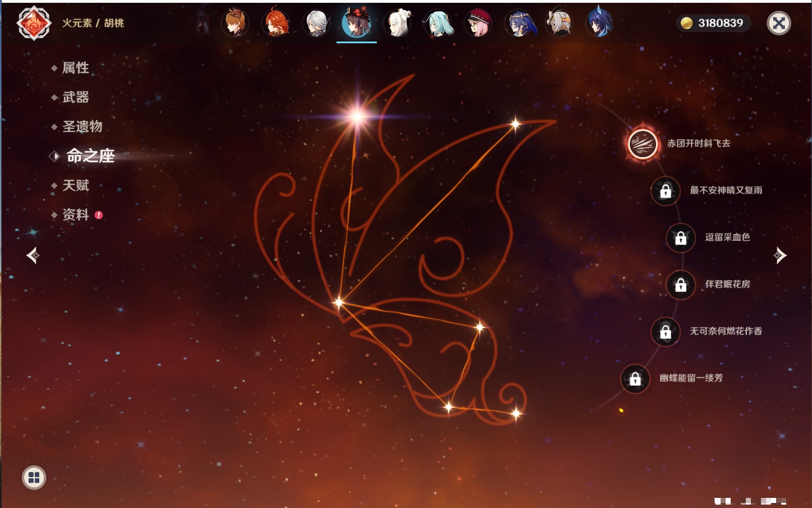Switch to previous character with left arrow

[33, 255]
